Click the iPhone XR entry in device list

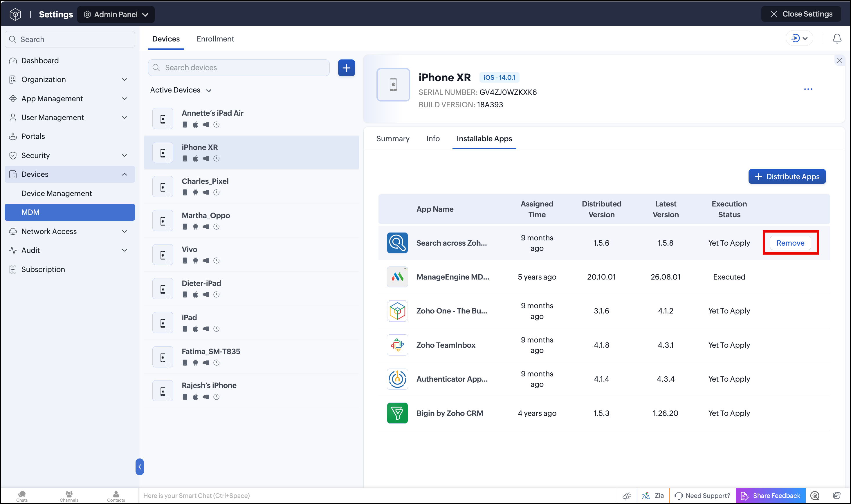(x=251, y=153)
